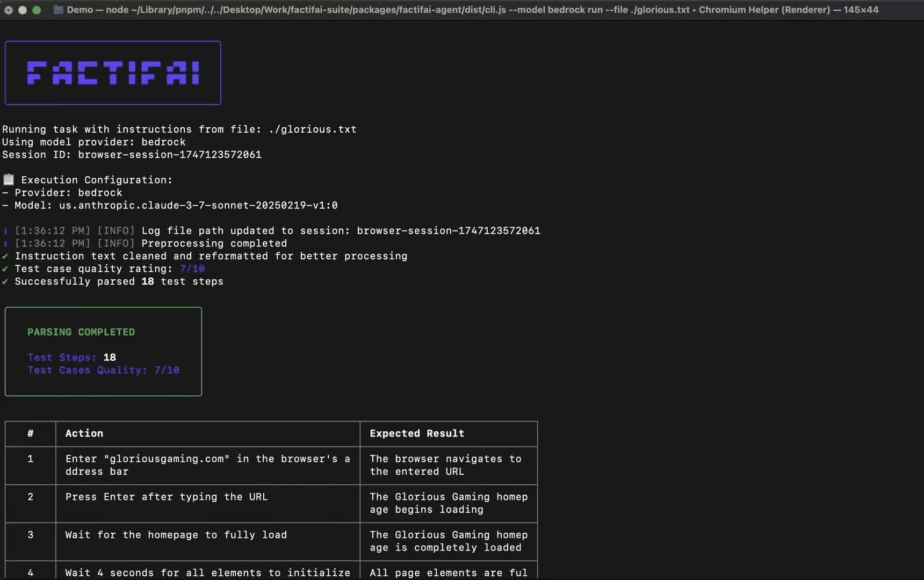Click 'Using model provider: bedrock' line
Viewport: 924px width, 580px height.
pyautogui.click(x=94, y=142)
